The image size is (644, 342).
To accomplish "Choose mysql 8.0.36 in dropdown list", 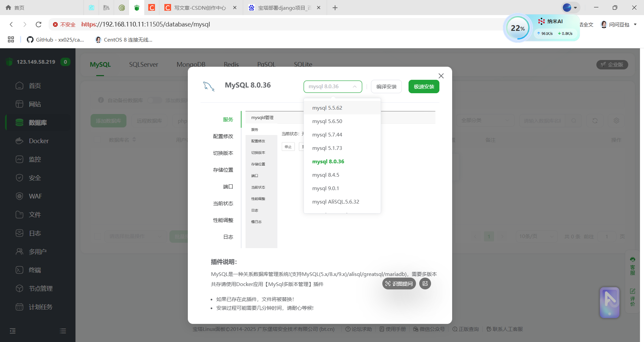I will point(342,161).
